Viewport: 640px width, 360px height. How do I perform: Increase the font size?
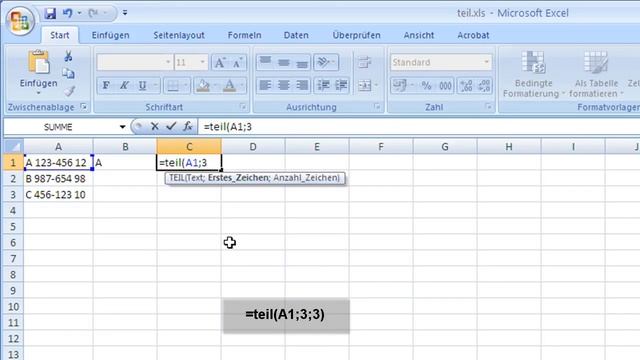(x=220, y=62)
